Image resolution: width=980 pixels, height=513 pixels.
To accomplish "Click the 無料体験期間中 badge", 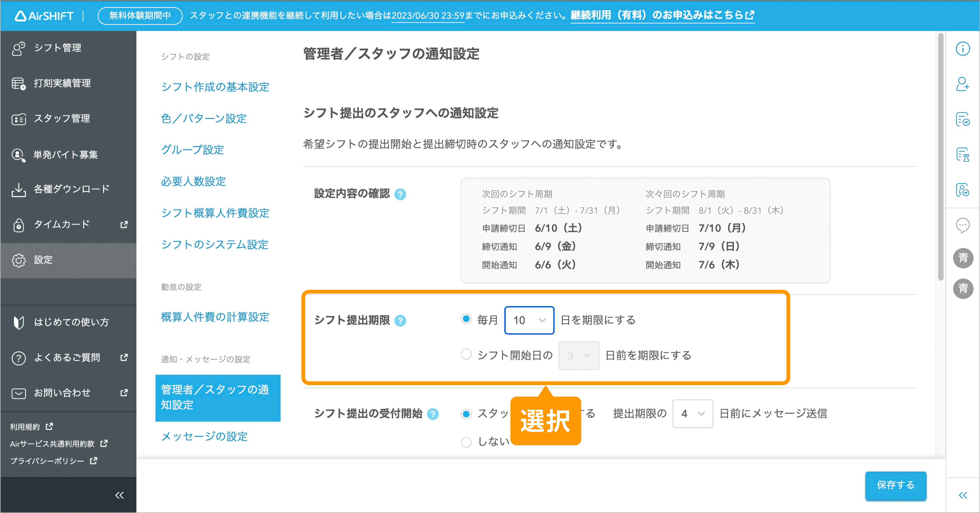I will click(x=140, y=16).
